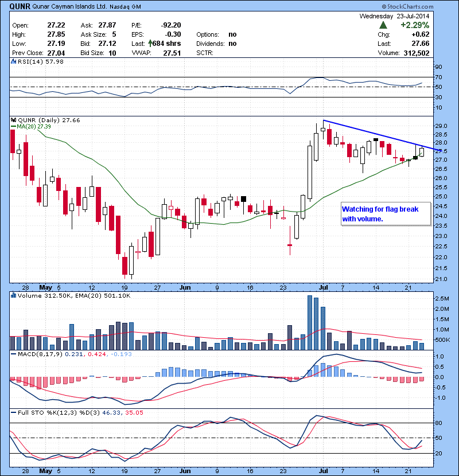459x476 pixels.
Task: Click the Prev Close value 27.04
Action: [x=56, y=53]
